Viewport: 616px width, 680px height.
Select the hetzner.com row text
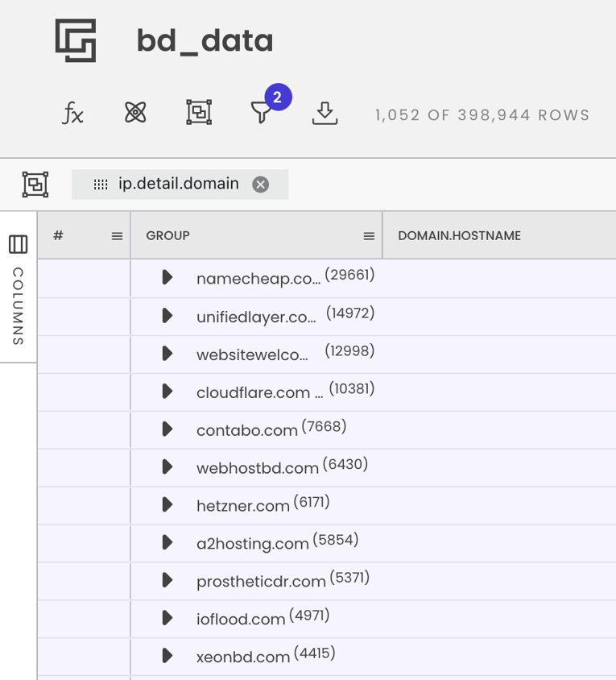[x=242, y=506]
